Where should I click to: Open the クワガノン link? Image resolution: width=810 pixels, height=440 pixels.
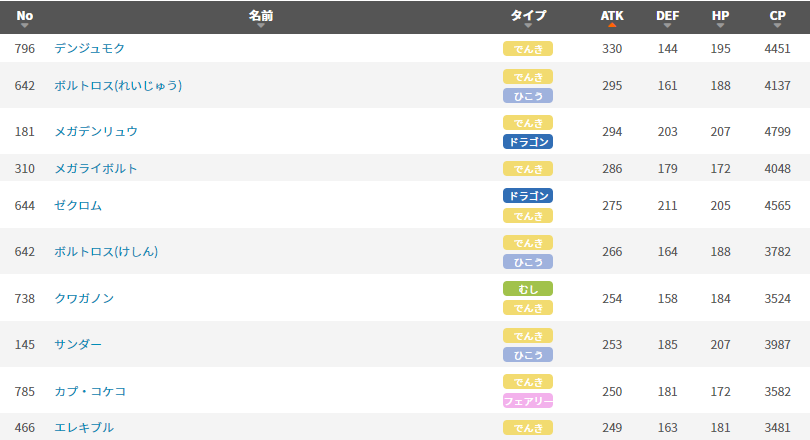(x=84, y=298)
